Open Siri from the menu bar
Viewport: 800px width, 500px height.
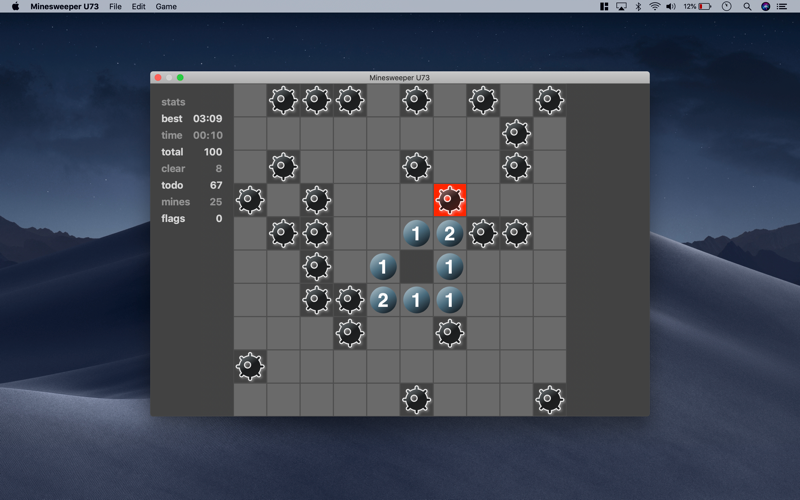765,7
